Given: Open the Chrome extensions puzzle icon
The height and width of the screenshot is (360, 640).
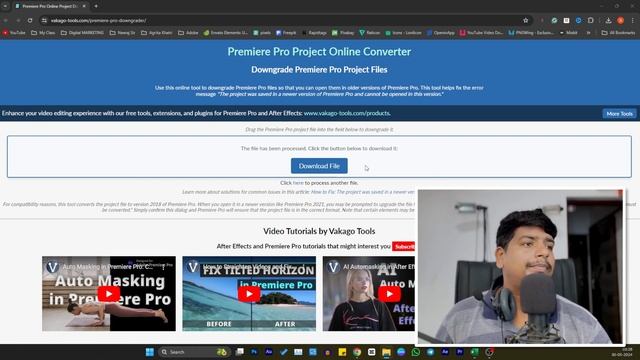Looking at the screenshot, I should pos(591,20).
